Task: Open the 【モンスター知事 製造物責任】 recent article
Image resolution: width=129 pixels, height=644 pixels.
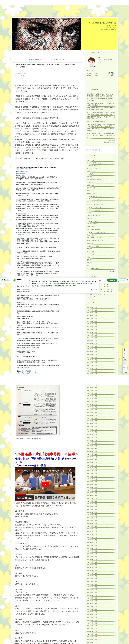Action: [x=101, y=104]
